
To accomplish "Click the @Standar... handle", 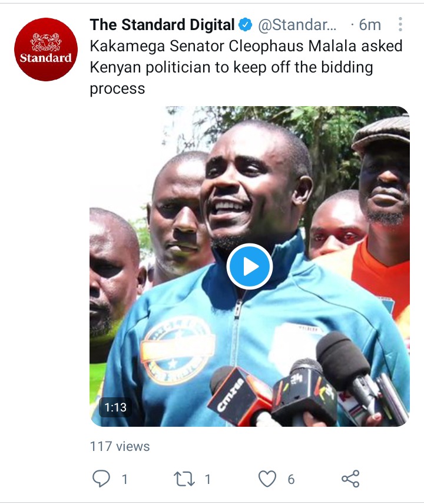I will 297,25.
